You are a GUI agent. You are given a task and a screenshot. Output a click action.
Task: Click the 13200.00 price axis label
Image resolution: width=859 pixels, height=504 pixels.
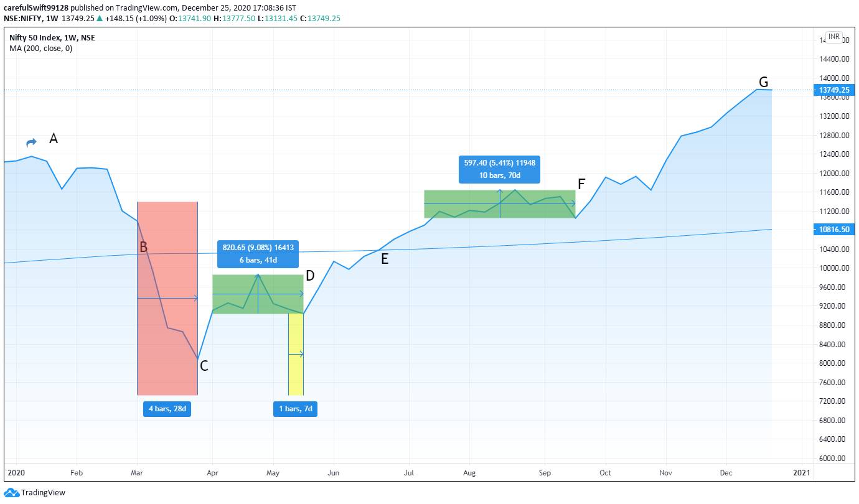833,116
